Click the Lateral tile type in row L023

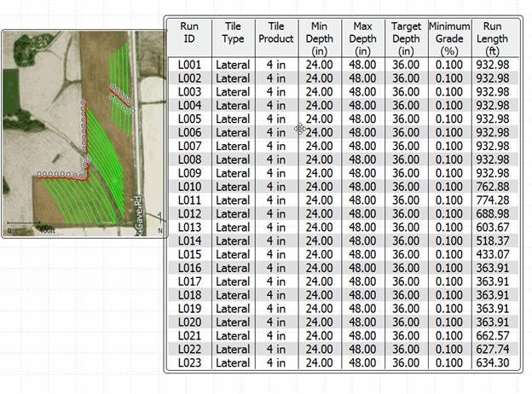coord(233,363)
